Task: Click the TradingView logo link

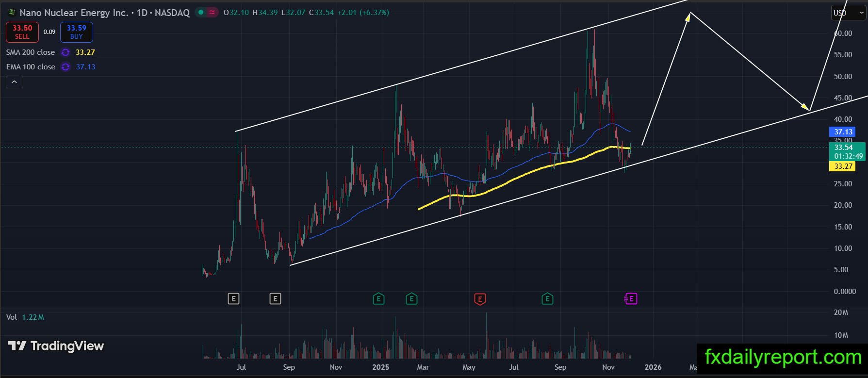Action: pos(56,346)
